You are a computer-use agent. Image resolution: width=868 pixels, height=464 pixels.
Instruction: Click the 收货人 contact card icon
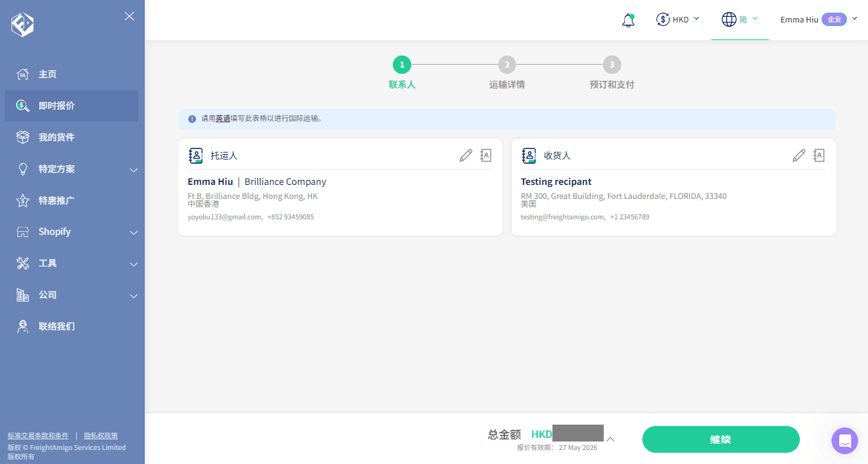[529, 155]
